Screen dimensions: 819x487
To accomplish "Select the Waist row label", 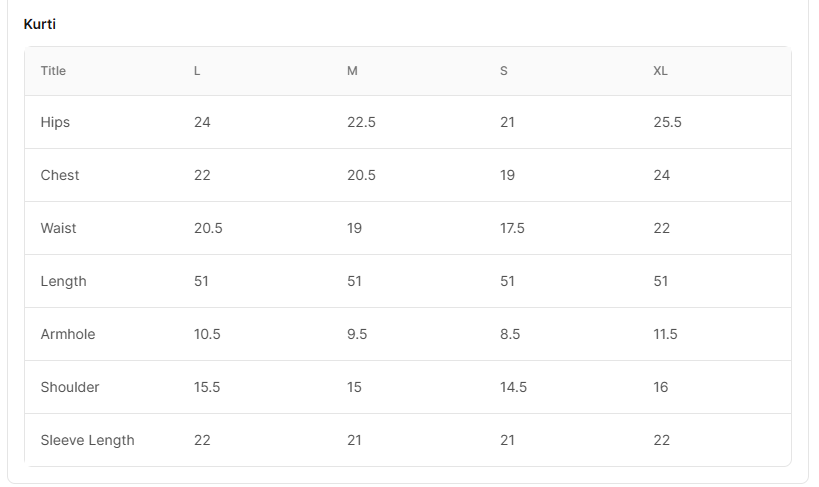I will tap(58, 228).
